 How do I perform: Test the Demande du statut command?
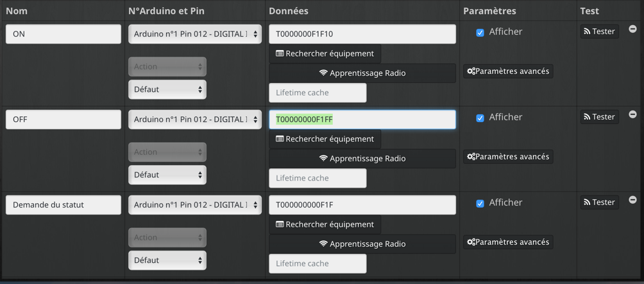point(599,202)
